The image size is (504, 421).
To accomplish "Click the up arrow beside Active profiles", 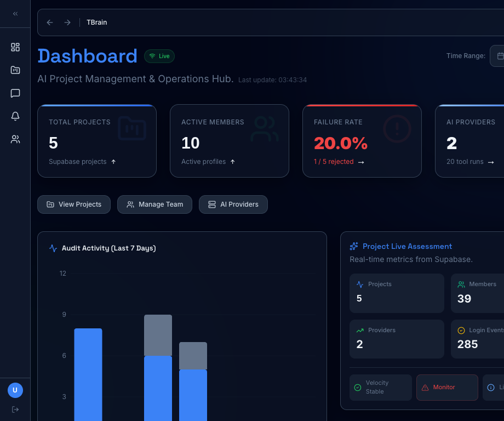I will (233, 162).
